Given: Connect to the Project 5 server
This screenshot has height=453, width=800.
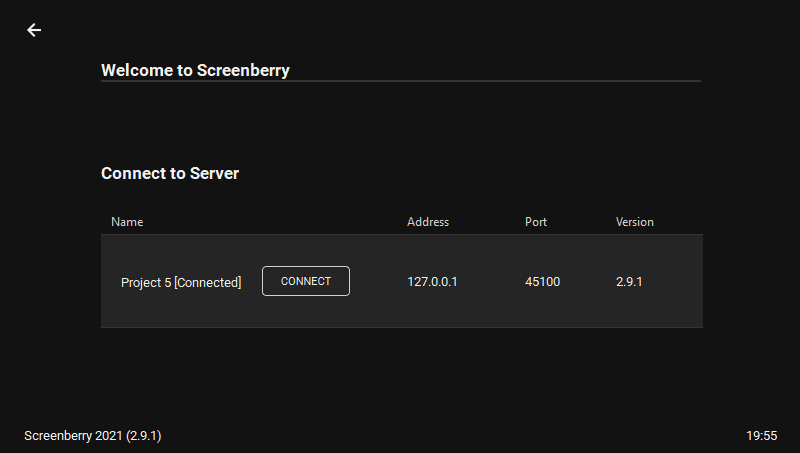Looking at the screenshot, I should tap(306, 281).
